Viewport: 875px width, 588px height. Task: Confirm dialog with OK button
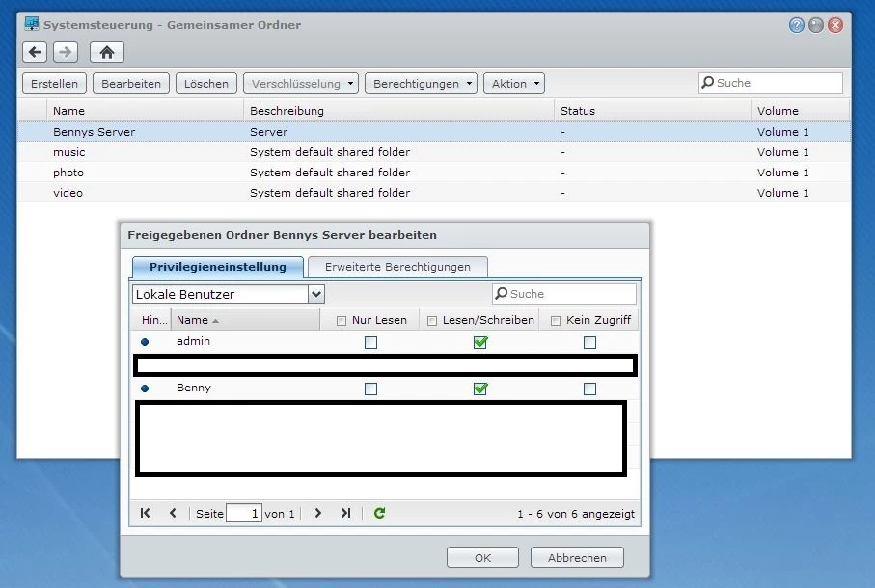[x=482, y=557]
